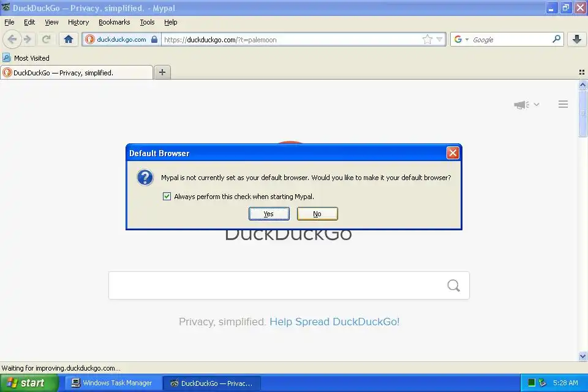Open the Edit menu

click(x=29, y=22)
